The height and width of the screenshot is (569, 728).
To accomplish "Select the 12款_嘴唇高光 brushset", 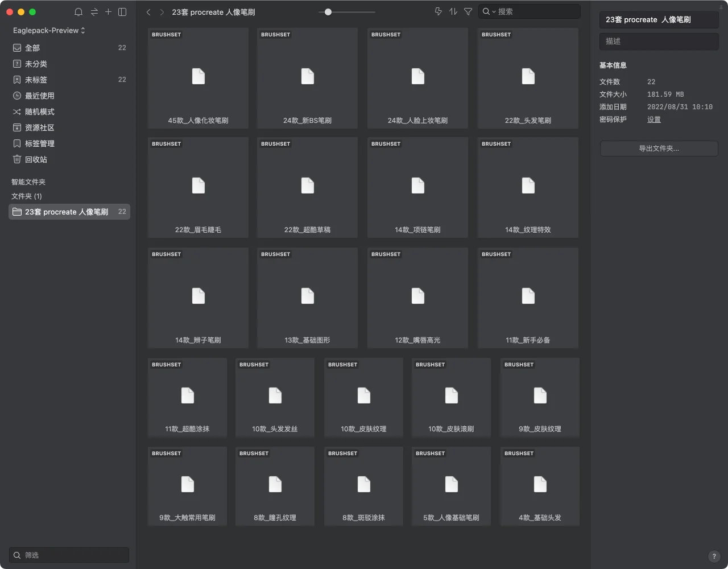I will [x=417, y=298].
